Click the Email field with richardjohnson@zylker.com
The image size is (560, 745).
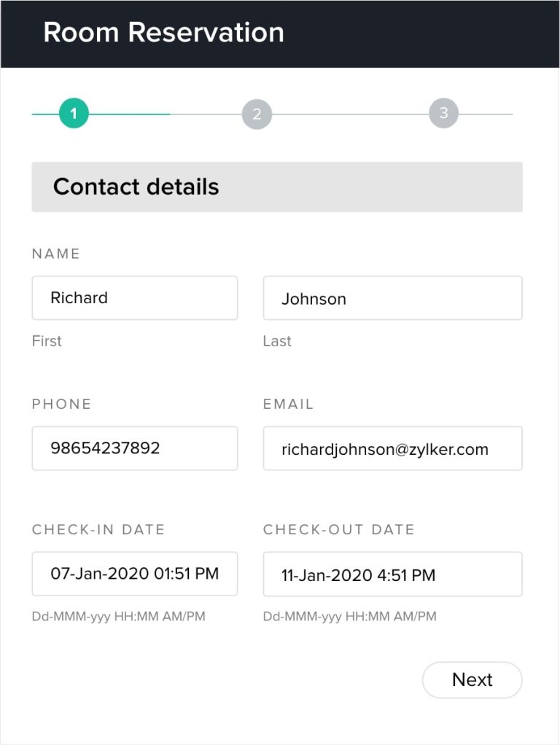click(392, 449)
